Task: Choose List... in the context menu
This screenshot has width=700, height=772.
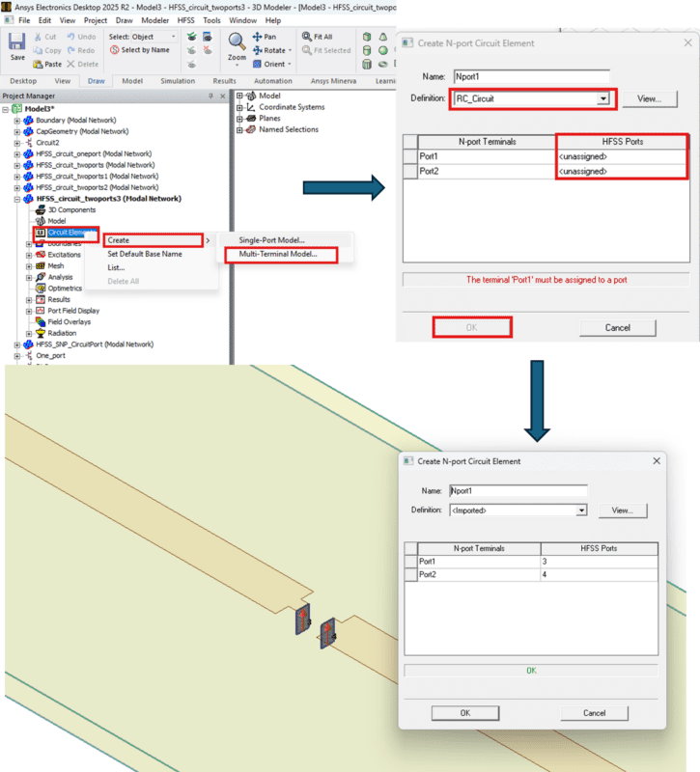Action: [x=116, y=268]
